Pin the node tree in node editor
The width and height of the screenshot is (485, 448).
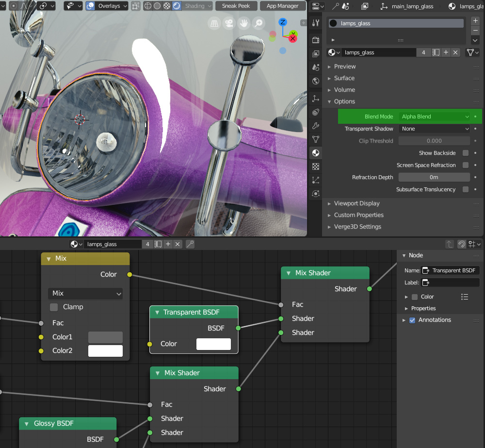coord(190,244)
